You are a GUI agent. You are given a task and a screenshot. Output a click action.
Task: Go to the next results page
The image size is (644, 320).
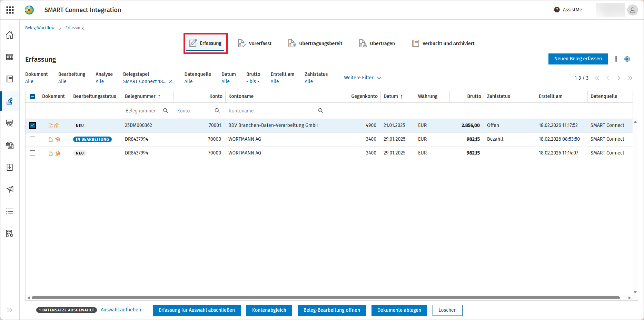pos(619,78)
